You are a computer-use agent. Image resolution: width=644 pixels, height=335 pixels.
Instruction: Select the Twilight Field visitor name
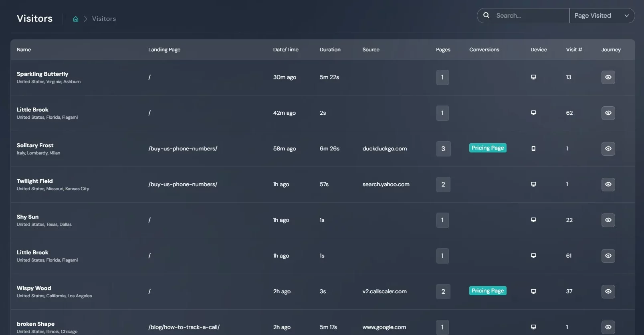[x=35, y=181]
